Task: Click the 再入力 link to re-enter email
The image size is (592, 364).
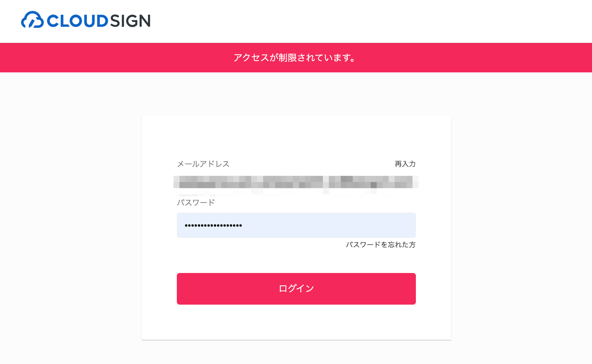Action: pos(405,164)
